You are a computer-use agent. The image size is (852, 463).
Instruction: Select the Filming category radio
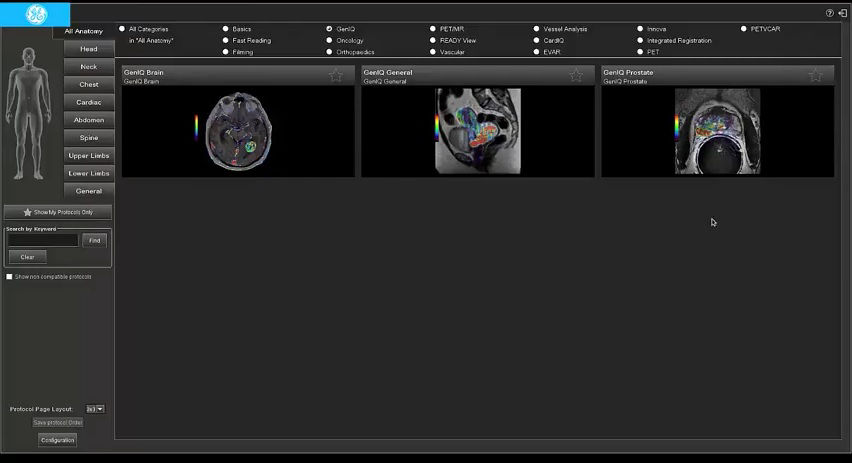(225, 52)
